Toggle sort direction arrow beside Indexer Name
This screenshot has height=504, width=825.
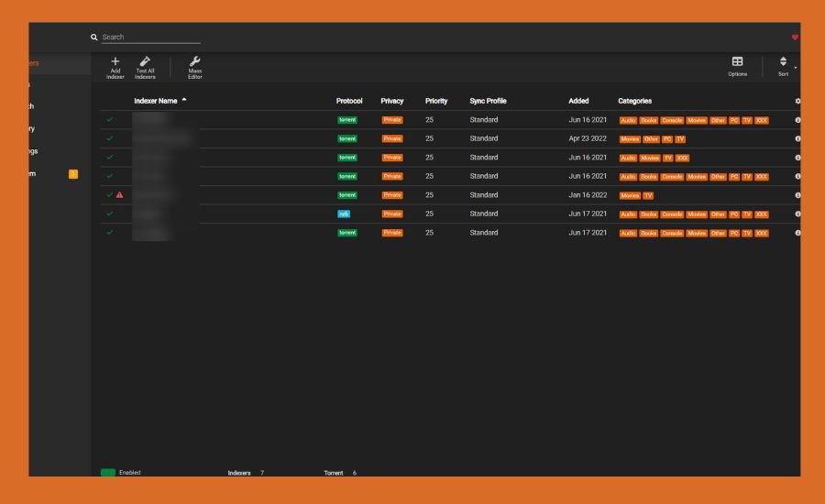click(x=184, y=100)
